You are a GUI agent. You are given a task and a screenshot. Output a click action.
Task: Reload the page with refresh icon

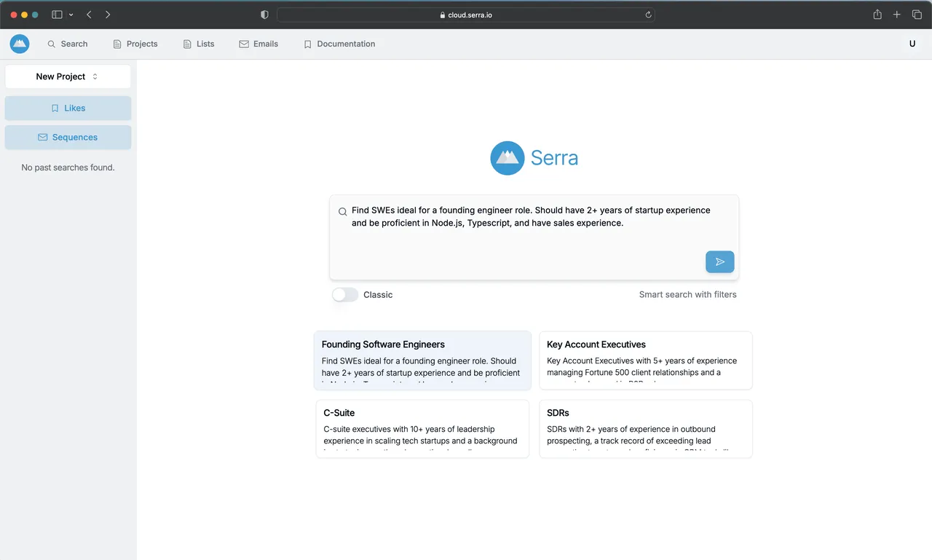[648, 15]
